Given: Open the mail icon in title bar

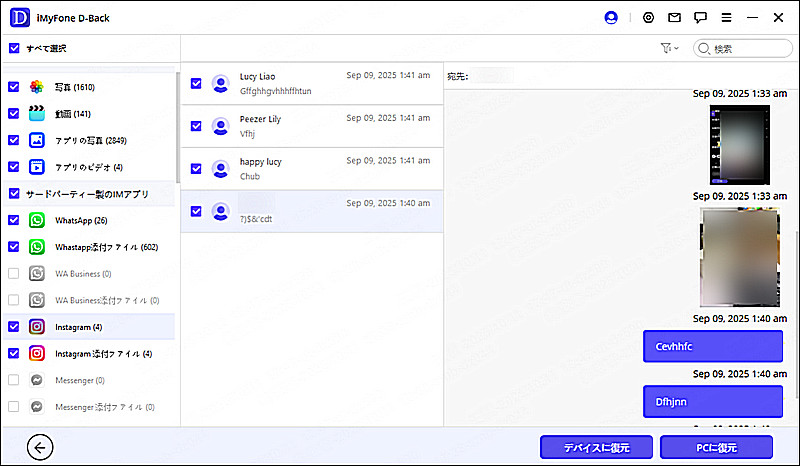Looking at the screenshot, I should pos(675,18).
